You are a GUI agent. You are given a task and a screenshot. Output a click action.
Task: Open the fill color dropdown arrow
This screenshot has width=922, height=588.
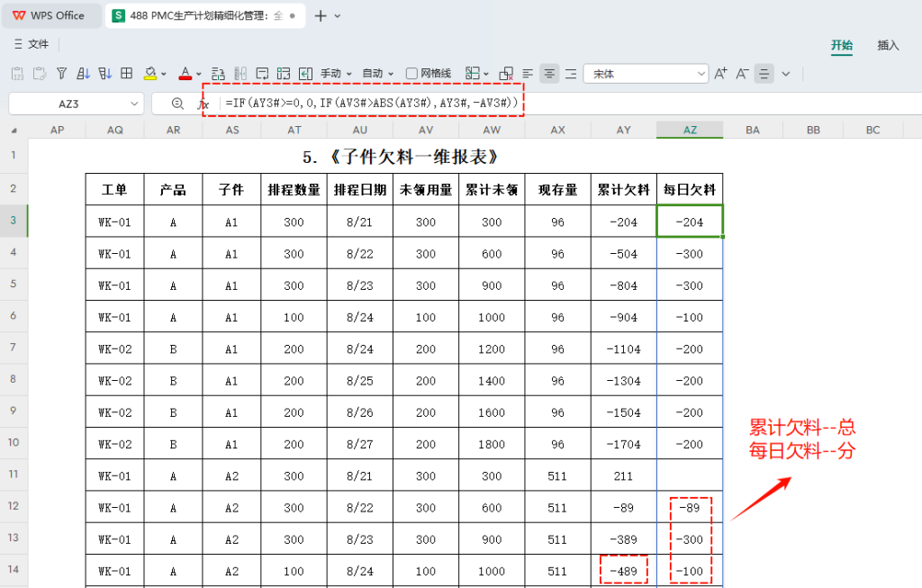pyautogui.click(x=164, y=74)
